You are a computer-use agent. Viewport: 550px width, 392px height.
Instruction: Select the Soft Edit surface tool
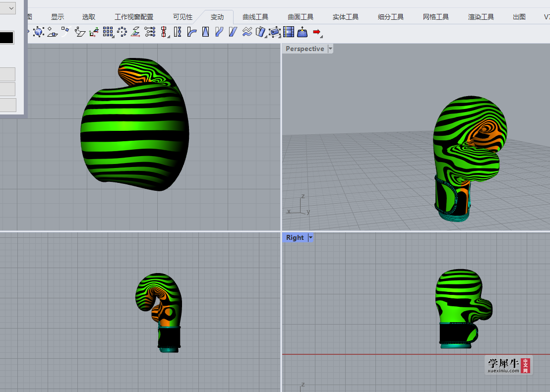coord(303,32)
